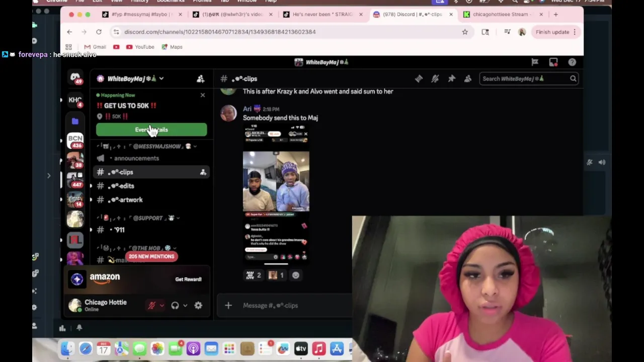Unmute the microphone in Discord user panel
The width and height of the screenshot is (644, 362).
(x=151, y=305)
